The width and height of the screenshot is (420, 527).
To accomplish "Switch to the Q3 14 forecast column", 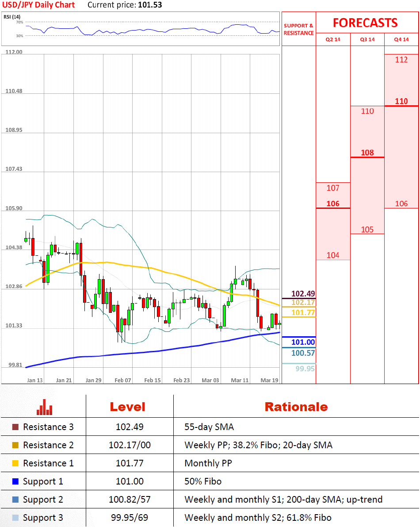I will point(367,39).
